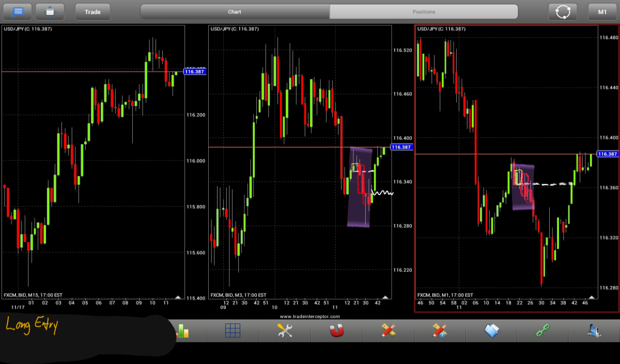Image resolution: width=620 pixels, height=364 pixels.
Task: Click the 116.480 price axis label
Action: (609, 38)
